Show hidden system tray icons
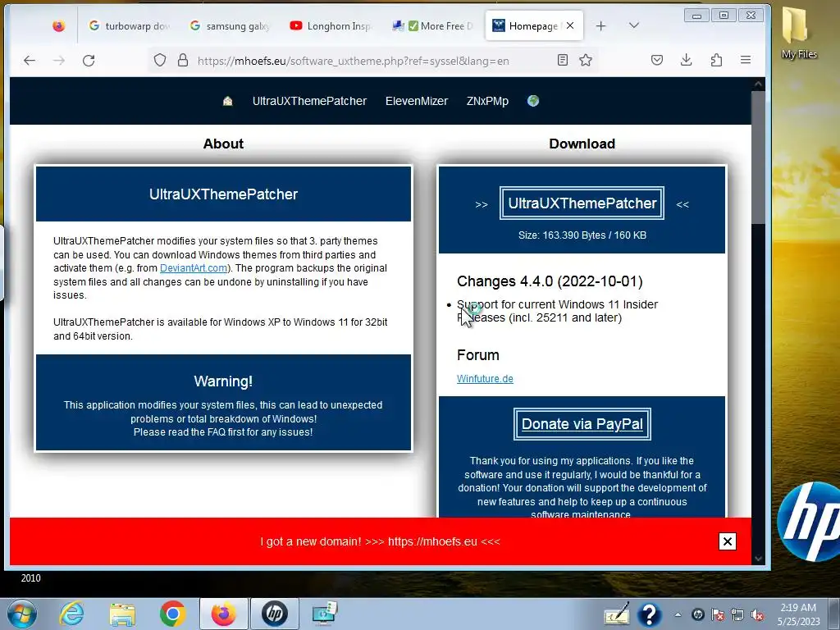Viewport: 840px width, 630px height. pos(678,614)
